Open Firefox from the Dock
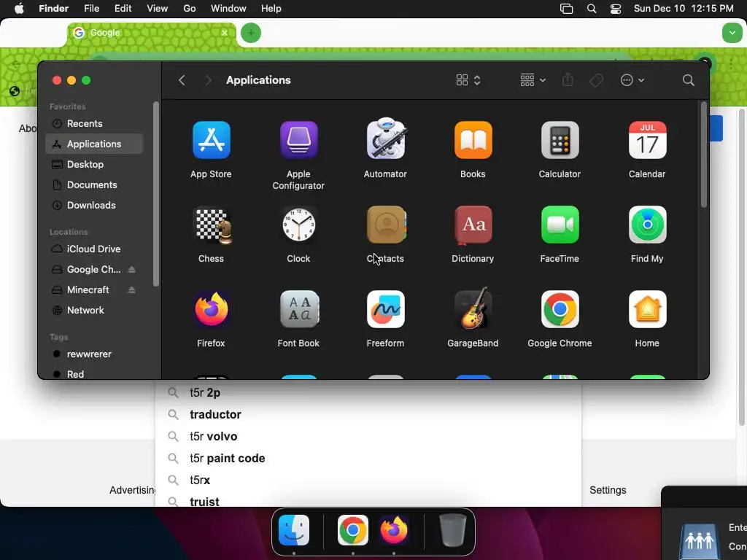The width and height of the screenshot is (747, 560). (x=393, y=530)
